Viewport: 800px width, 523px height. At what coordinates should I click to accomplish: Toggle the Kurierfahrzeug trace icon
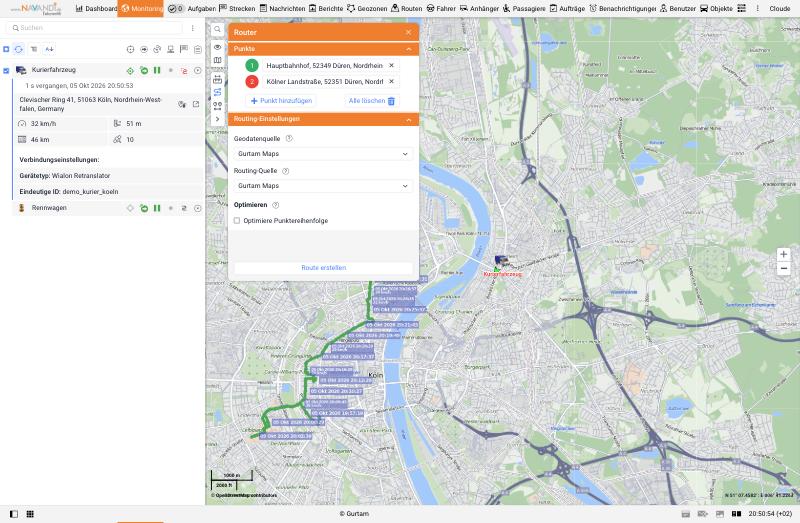pos(184,70)
